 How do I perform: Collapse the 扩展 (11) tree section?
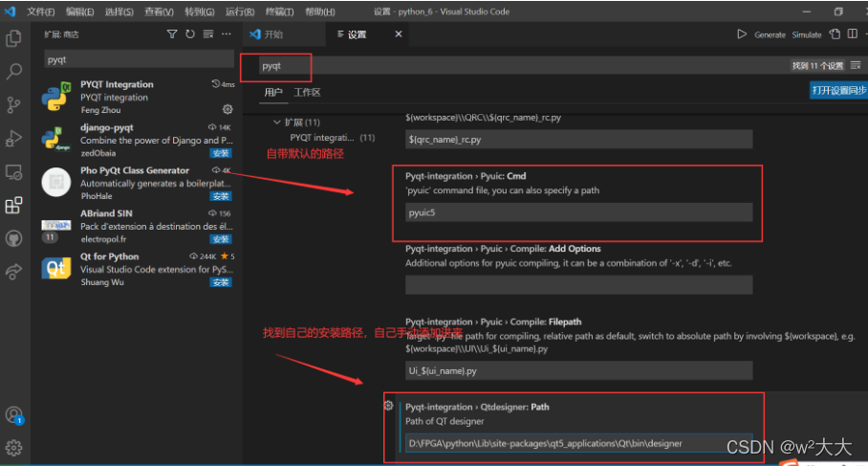277,122
